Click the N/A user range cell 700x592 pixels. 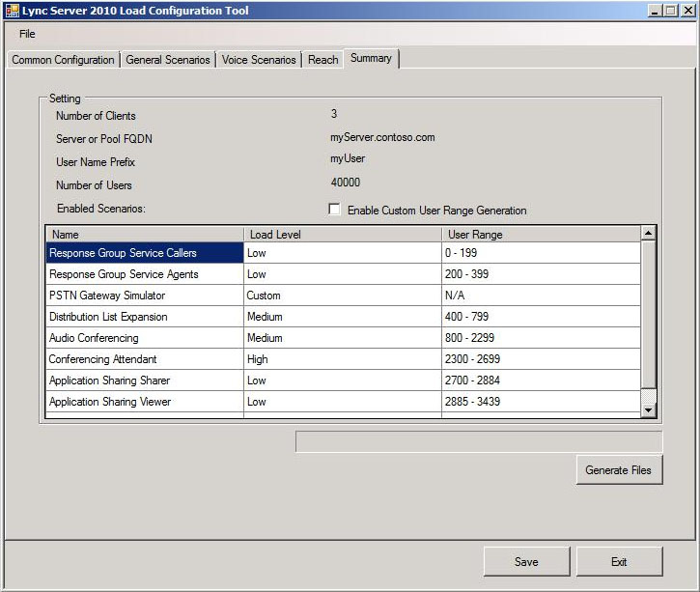click(x=541, y=296)
